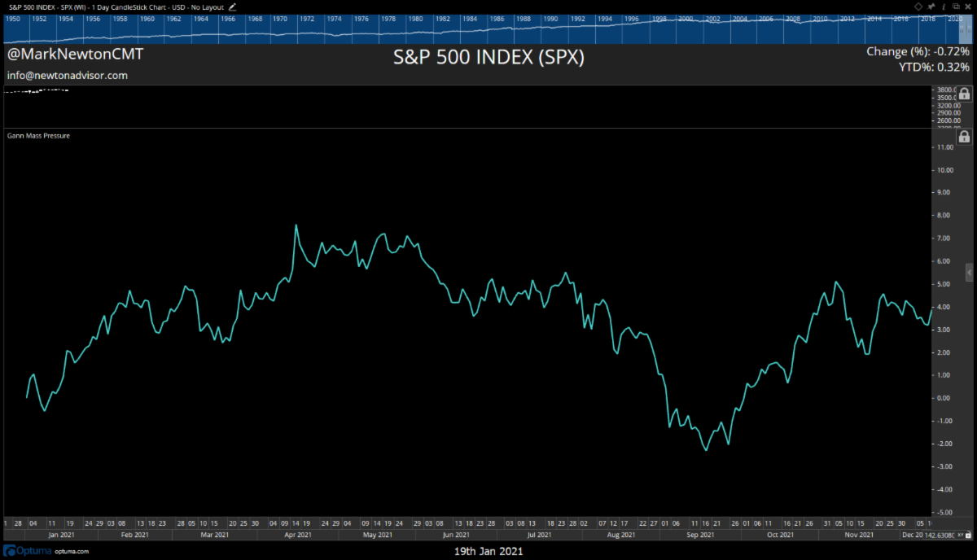Screen dimensions: 977x560
Task: Click the info@newtonadvisor.com email text
Action: click(68, 75)
